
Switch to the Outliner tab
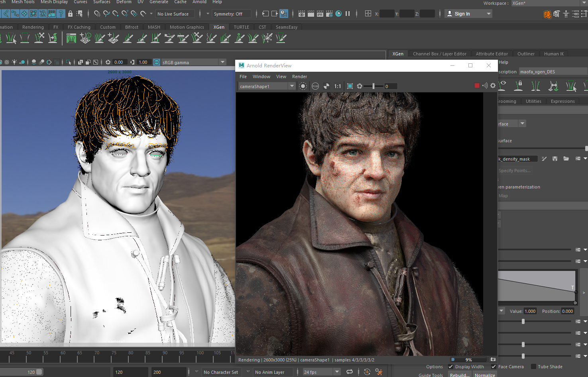point(526,54)
